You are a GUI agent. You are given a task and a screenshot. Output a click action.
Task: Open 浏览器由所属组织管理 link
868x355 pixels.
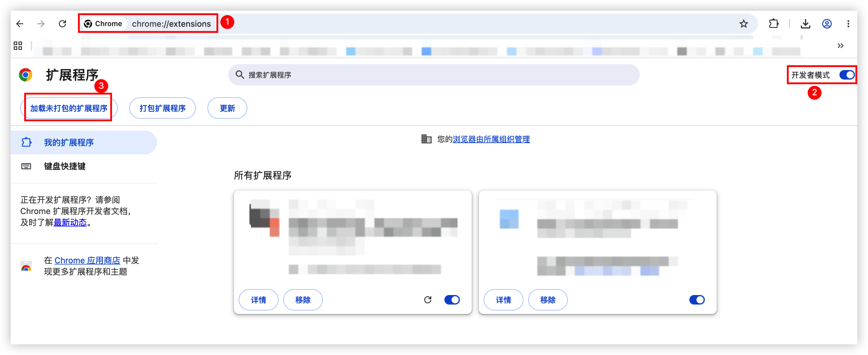(x=491, y=139)
